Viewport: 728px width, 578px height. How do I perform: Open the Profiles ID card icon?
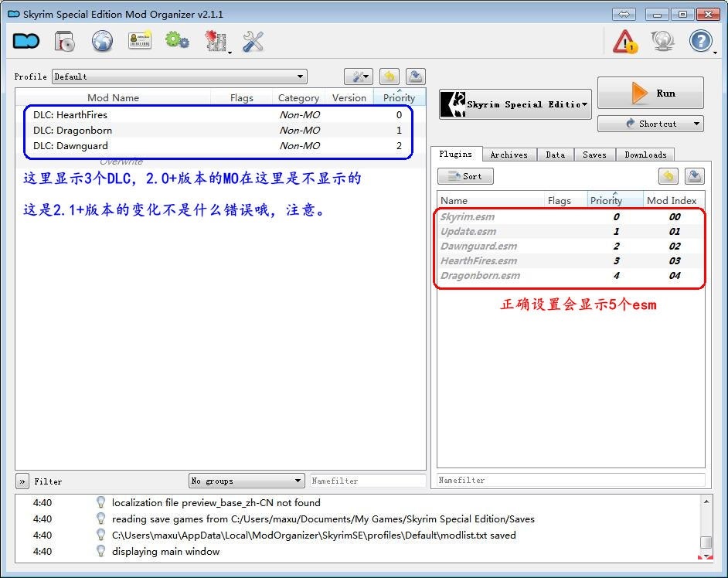point(140,40)
